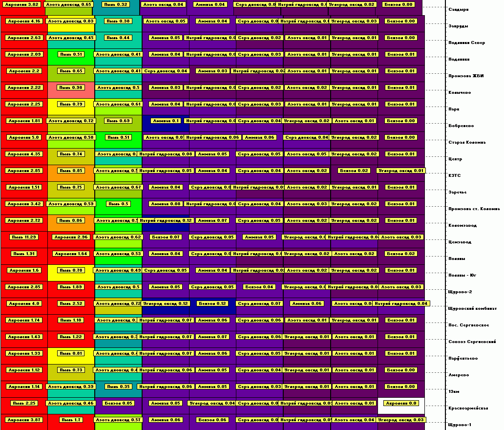504x430 pixels.
Task: Select the 'Щуровский комбинат' axis label
Action: [473, 308]
